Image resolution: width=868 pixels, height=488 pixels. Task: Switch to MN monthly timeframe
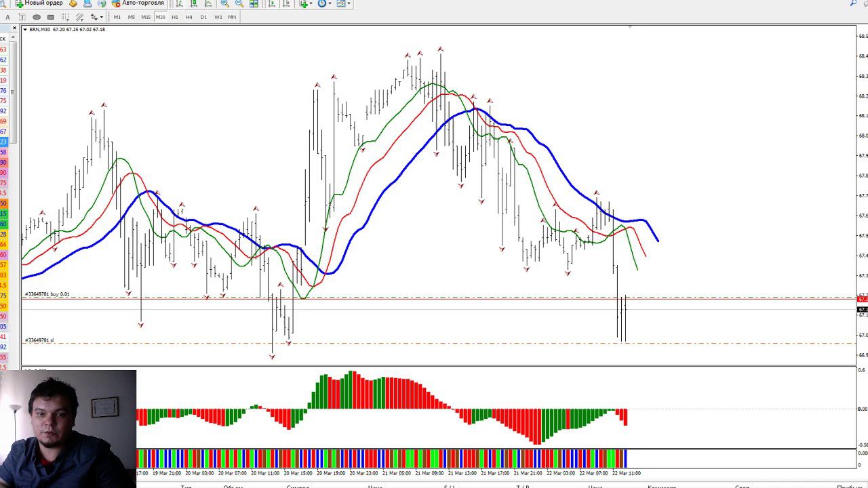[x=233, y=17]
